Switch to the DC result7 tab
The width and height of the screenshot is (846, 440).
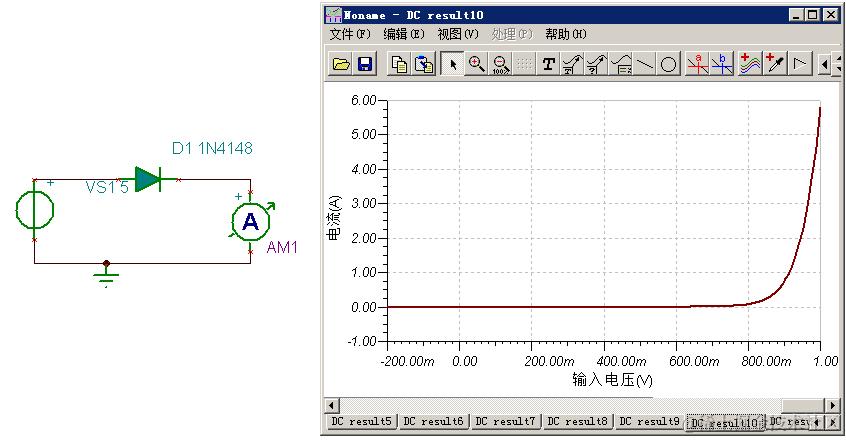(506, 422)
